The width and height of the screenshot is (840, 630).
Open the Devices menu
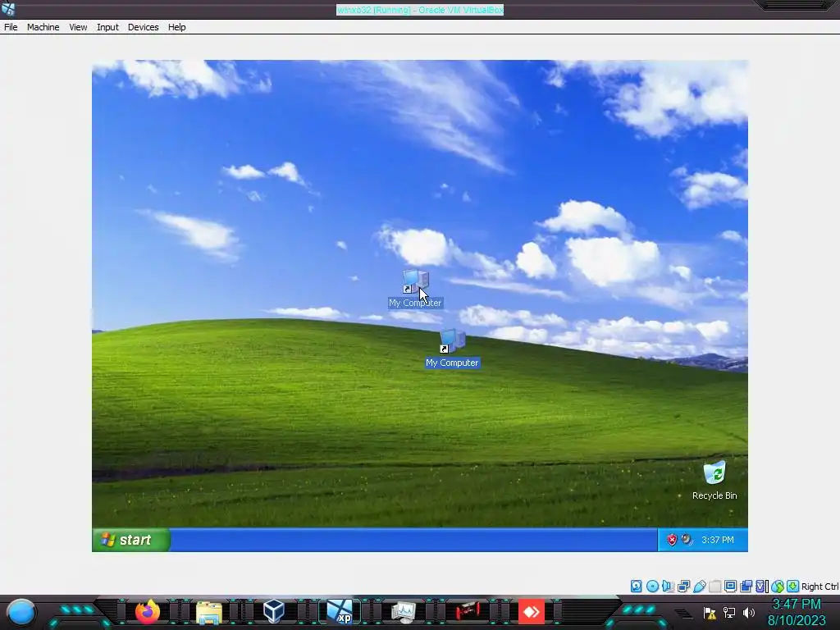tap(143, 27)
